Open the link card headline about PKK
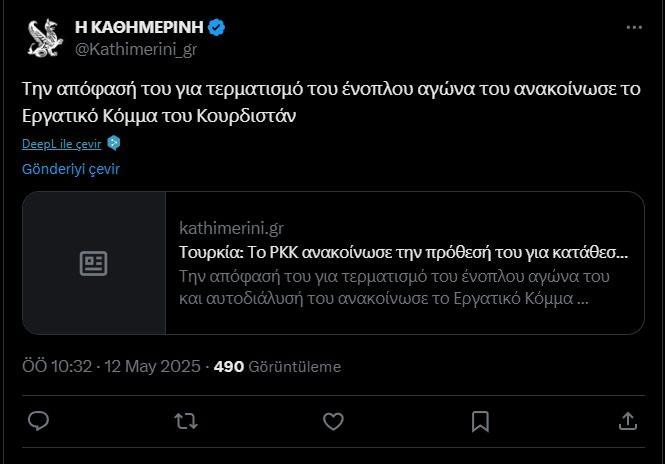 pyautogui.click(x=403, y=252)
